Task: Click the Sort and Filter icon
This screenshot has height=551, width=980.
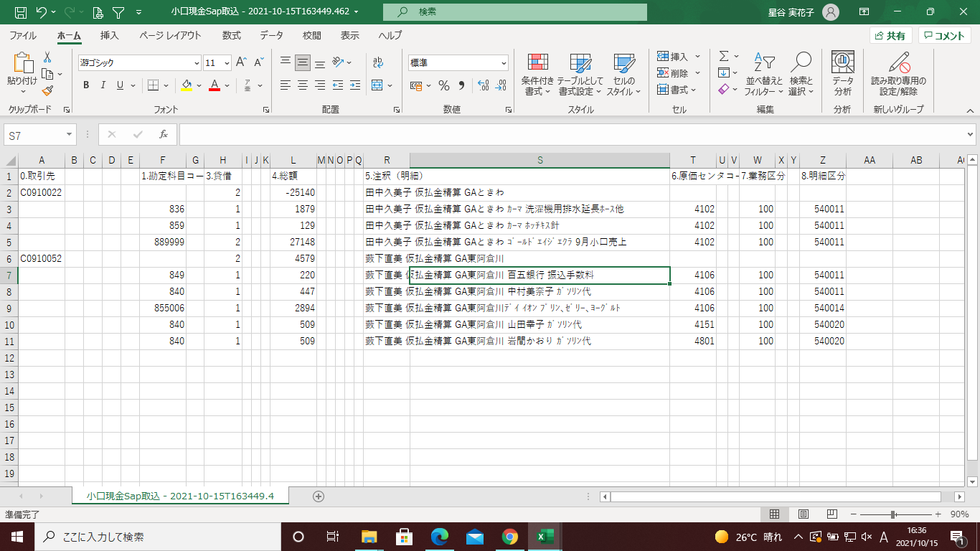Action: [x=764, y=74]
